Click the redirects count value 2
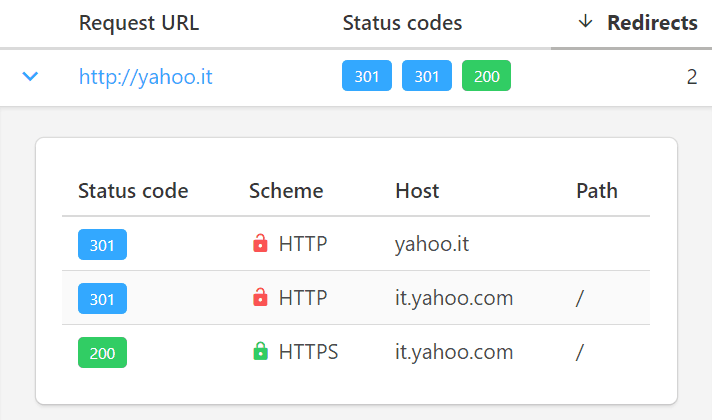This screenshot has height=420, width=712. point(692,77)
